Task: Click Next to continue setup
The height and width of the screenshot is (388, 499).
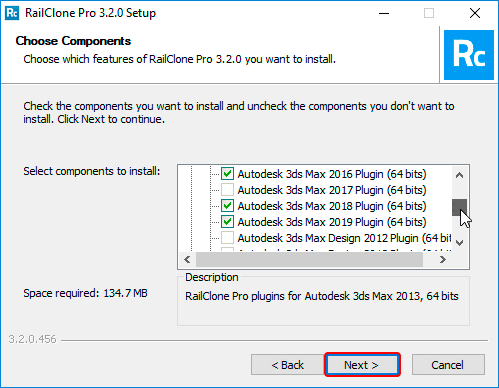Action: [362, 365]
